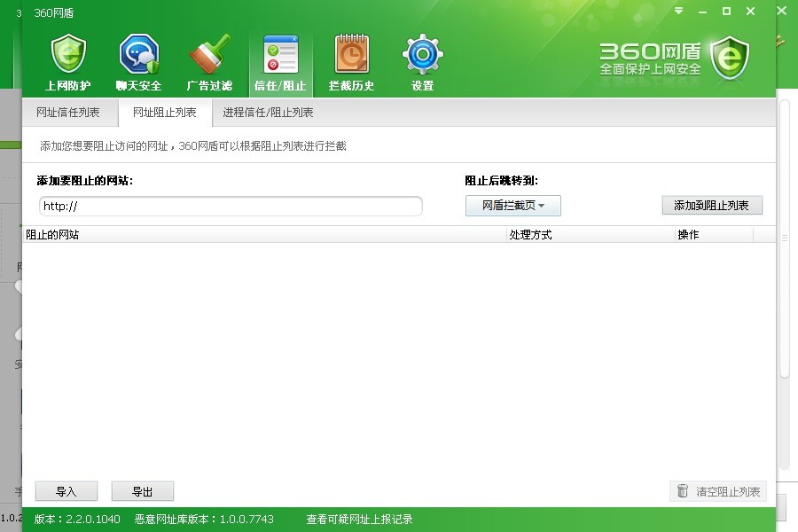798x532 pixels.
Task: Minimize the 360网盾 window
Action: pos(703,12)
